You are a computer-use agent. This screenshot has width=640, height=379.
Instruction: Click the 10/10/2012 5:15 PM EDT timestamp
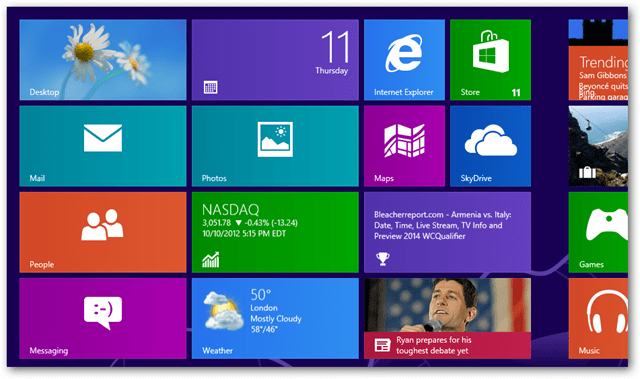tap(244, 234)
